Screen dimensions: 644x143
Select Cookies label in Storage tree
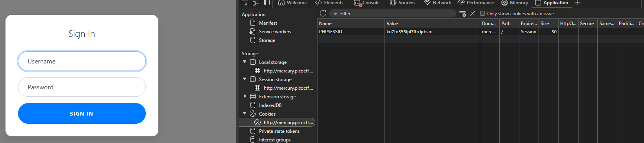267,114
